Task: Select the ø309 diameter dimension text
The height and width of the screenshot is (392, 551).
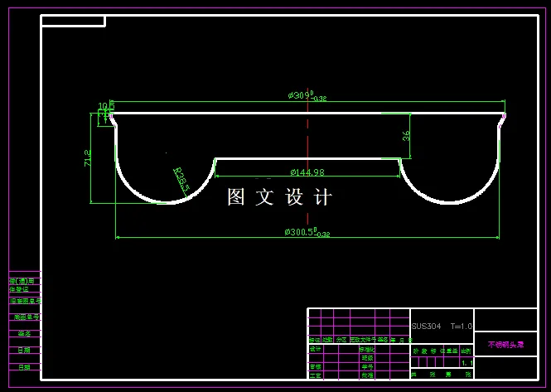Action: [x=307, y=96]
